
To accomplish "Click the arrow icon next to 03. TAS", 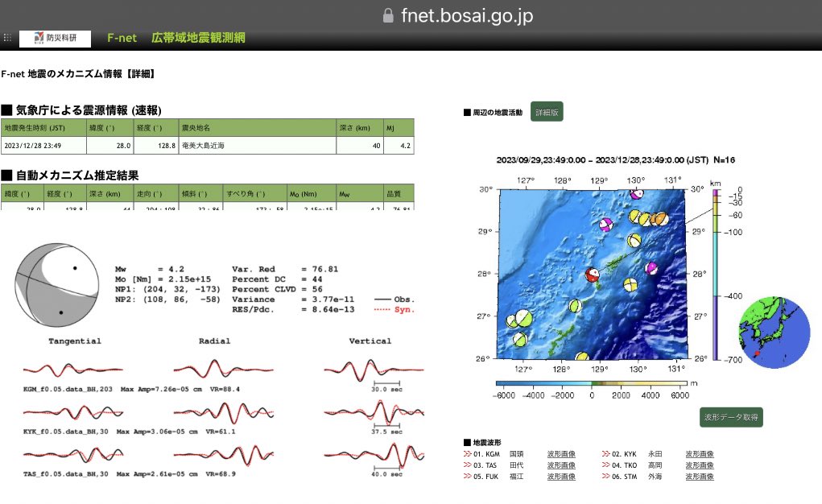I will (467, 465).
